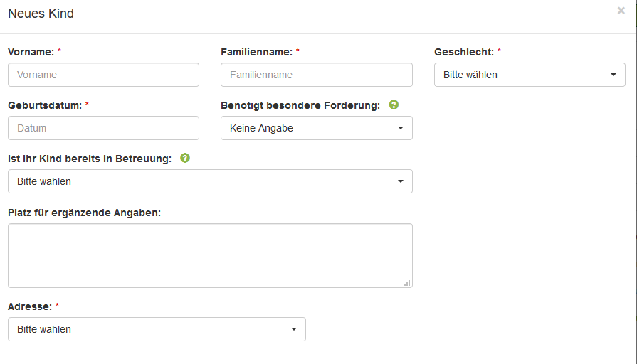This screenshot has height=364, width=637.
Task: Expand the Adresse dropdown
Action: tap(157, 329)
